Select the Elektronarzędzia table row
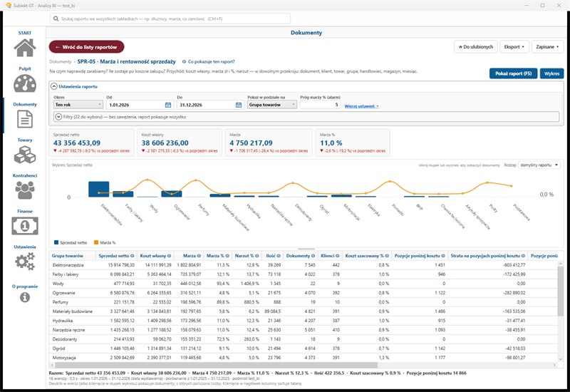 pos(304,265)
